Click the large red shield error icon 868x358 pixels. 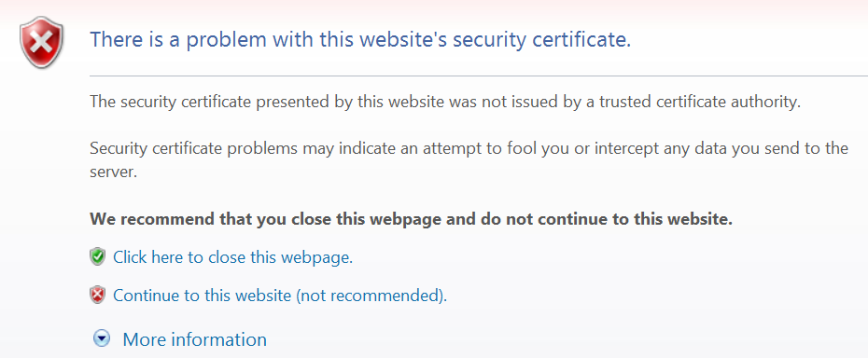[41, 42]
